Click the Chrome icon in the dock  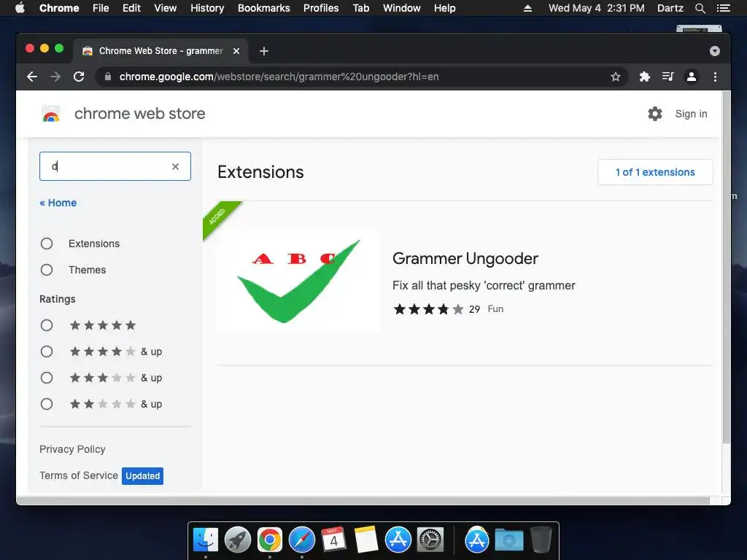pyautogui.click(x=270, y=540)
